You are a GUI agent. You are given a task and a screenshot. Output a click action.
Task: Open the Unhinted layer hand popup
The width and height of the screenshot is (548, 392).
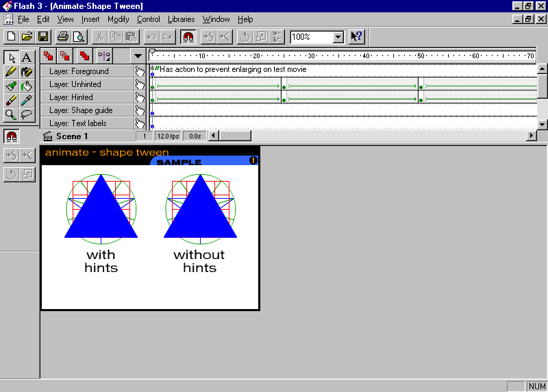pyautogui.click(x=140, y=84)
